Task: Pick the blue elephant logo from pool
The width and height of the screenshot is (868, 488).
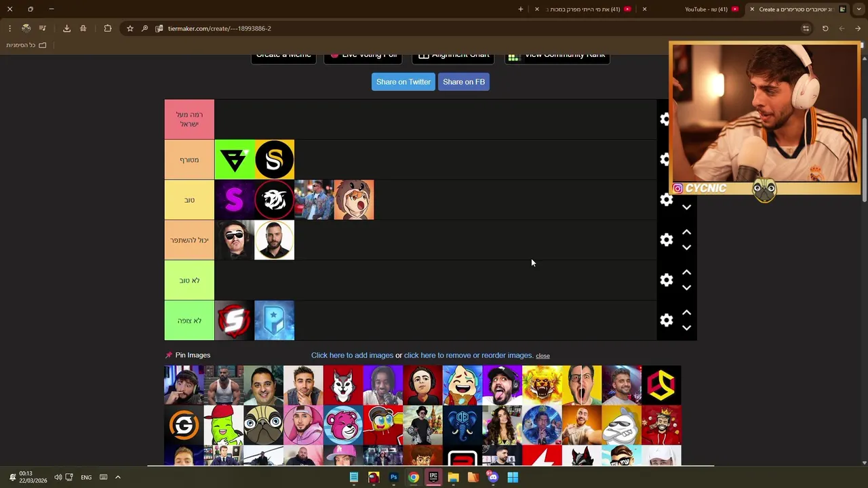Action: click(x=462, y=425)
